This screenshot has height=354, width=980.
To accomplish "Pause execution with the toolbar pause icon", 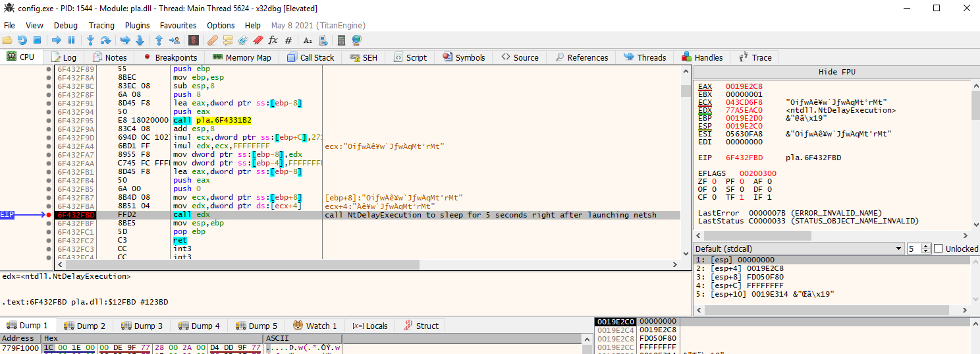I will 71,40.
